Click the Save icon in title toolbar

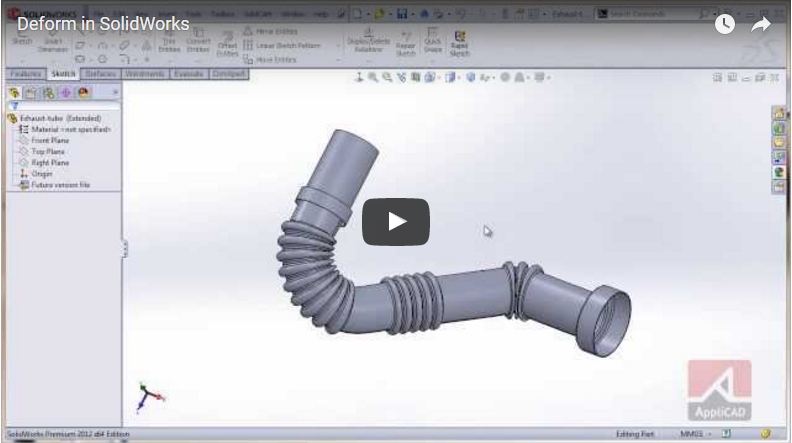coord(402,14)
